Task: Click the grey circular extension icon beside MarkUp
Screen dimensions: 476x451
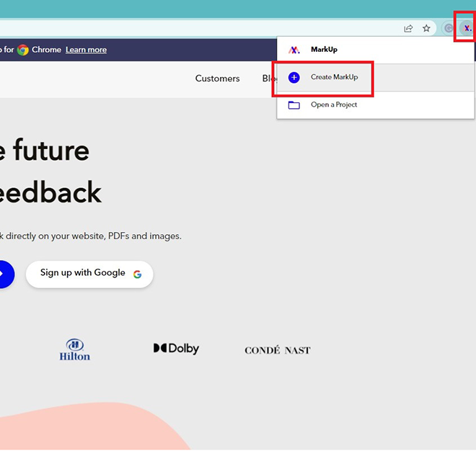Action: pos(449,29)
